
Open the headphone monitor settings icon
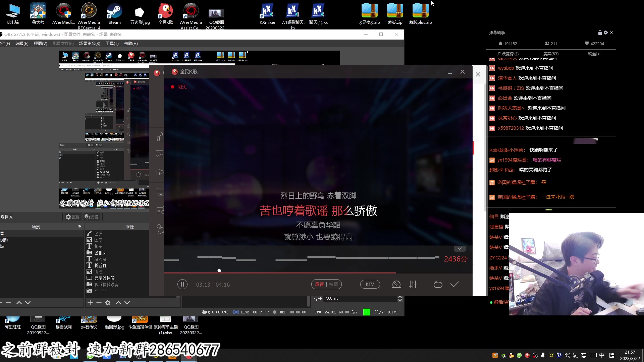[396, 284]
